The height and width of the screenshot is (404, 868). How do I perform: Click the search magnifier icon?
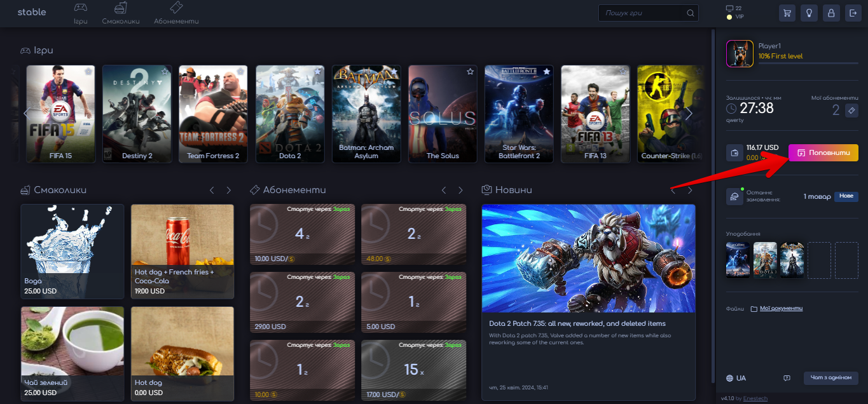pos(691,13)
